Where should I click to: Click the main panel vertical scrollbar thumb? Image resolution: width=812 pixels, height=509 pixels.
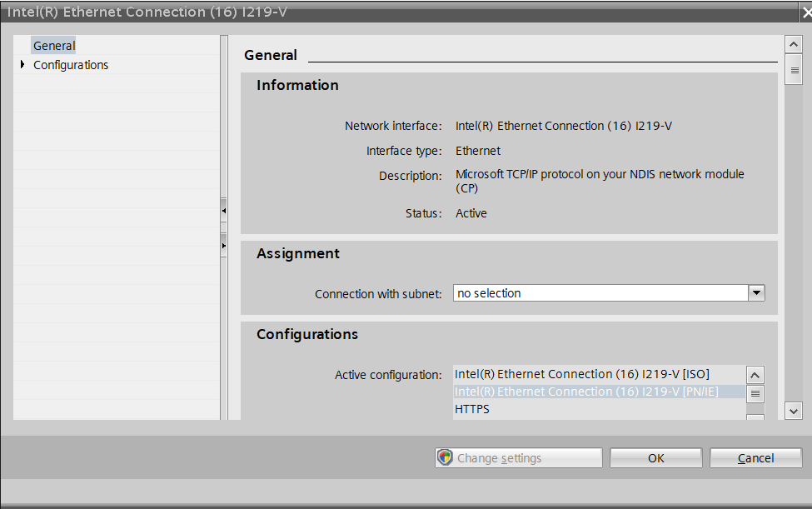pyautogui.click(x=794, y=70)
